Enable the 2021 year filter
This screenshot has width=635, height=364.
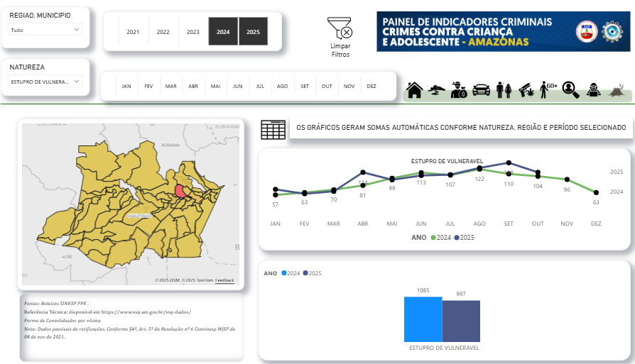[133, 32]
